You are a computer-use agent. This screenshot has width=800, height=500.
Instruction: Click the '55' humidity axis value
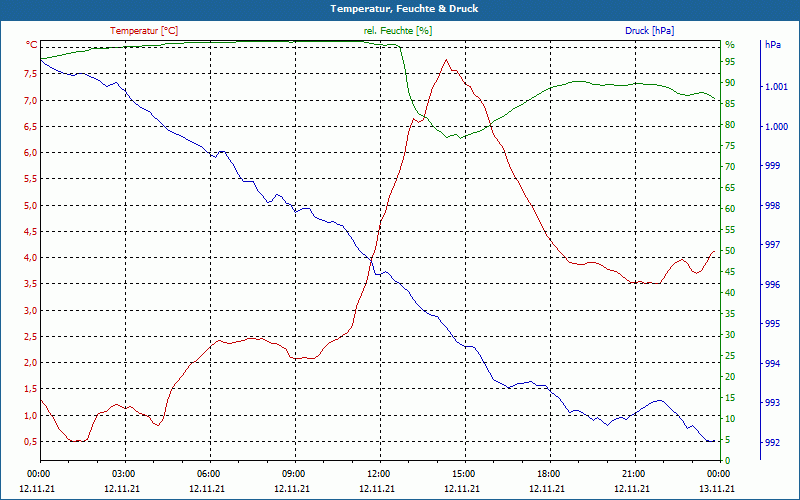[x=730, y=230]
